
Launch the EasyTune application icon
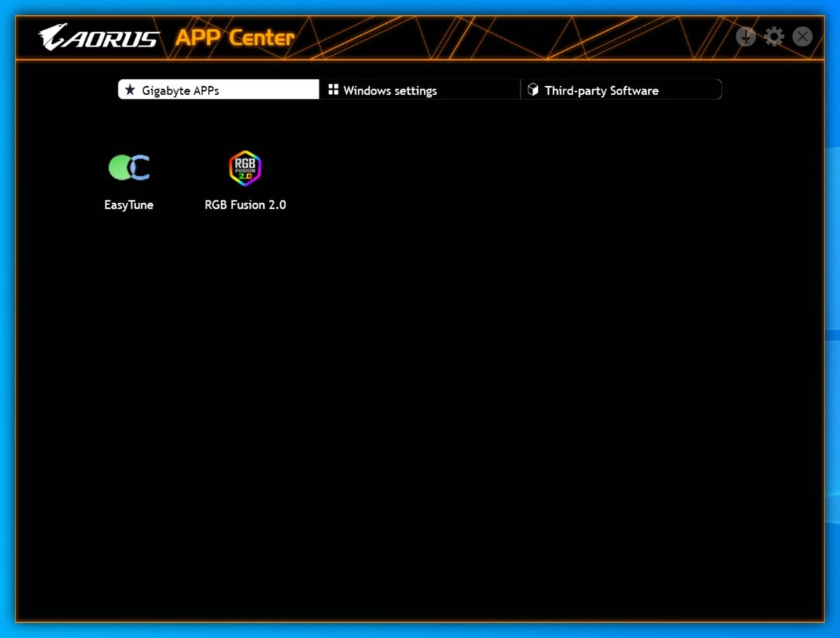pos(129,167)
